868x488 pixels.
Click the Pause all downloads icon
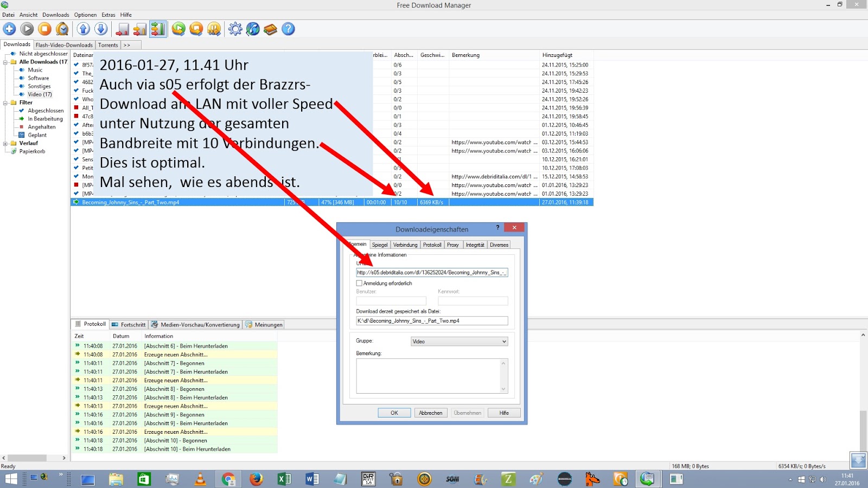click(x=214, y=29)
